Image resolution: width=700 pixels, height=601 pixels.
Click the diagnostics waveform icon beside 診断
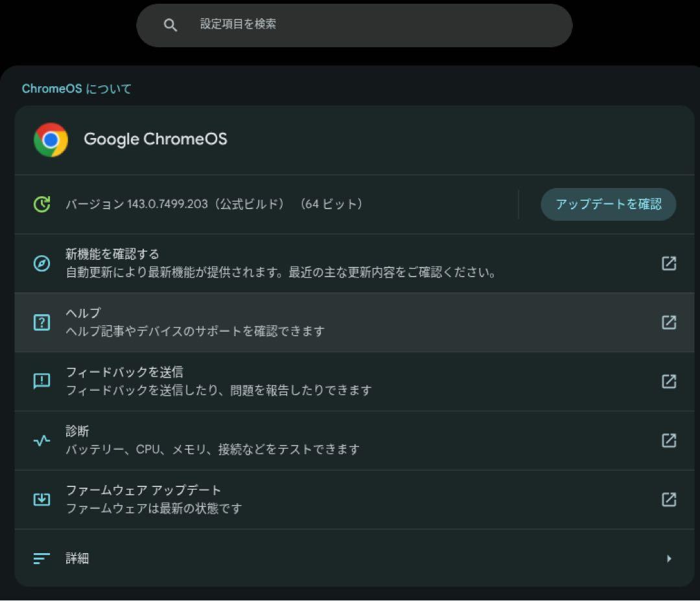point(41,440)
